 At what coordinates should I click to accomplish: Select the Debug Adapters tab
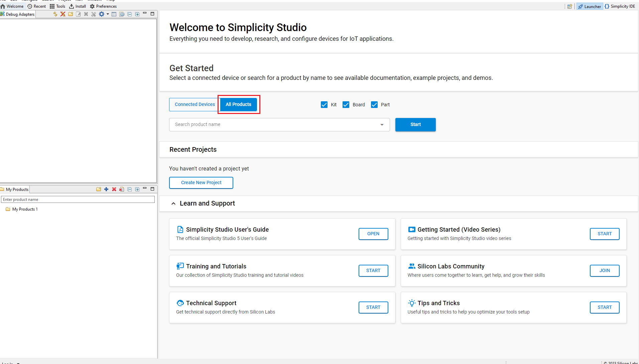coord(17,14)
